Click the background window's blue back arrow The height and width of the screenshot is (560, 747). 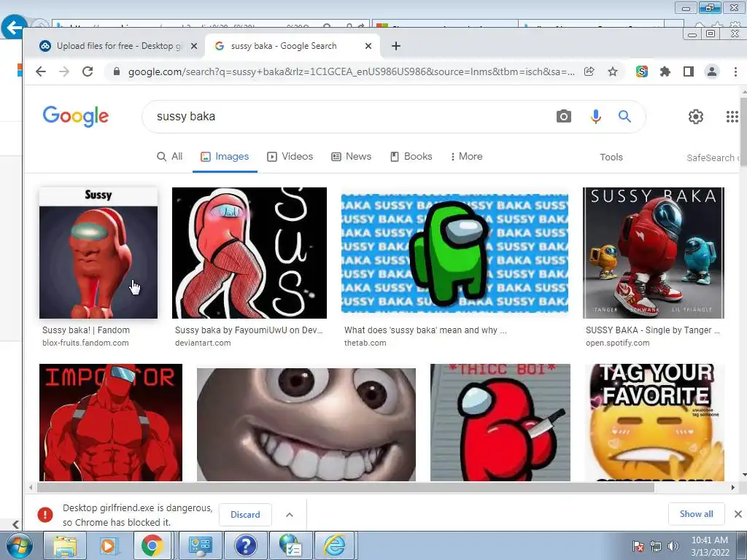14,27
